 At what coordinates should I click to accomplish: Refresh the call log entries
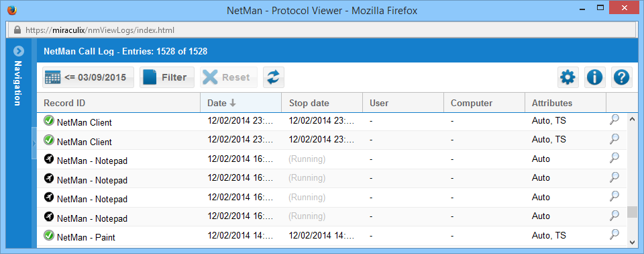click(274, 77)
